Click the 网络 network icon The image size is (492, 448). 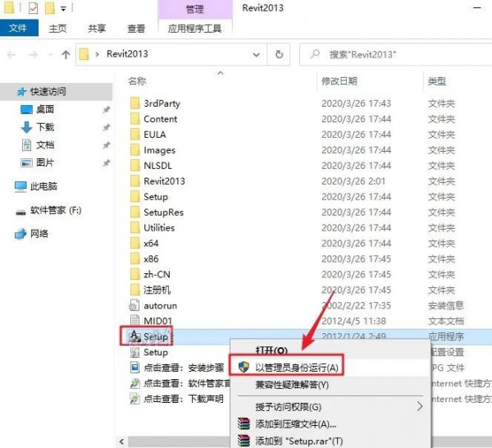20,234
